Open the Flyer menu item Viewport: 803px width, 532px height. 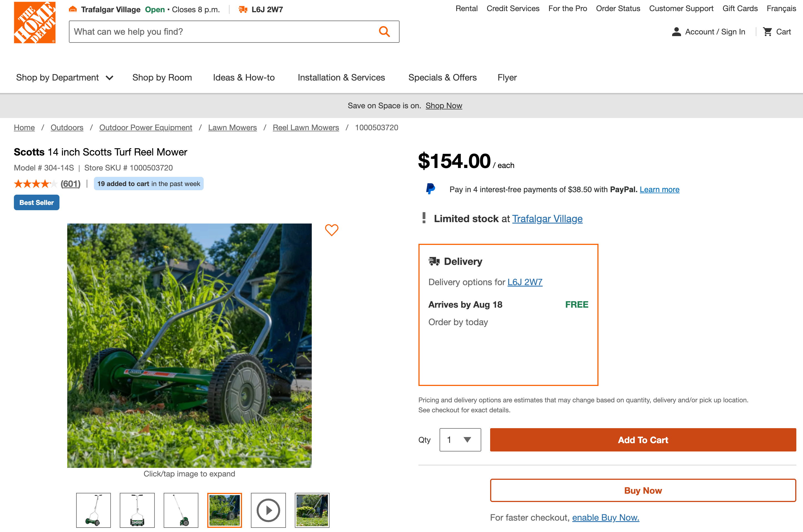(x=507, y=78)
